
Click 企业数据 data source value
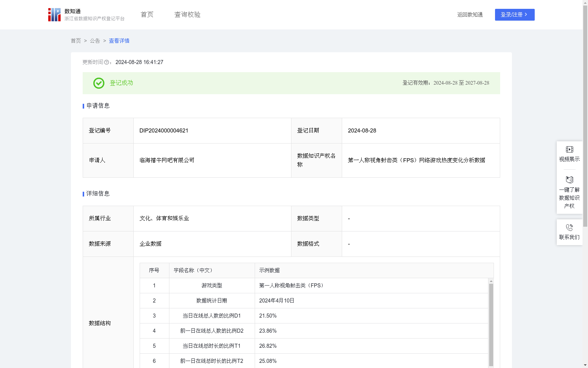point(151,244)
